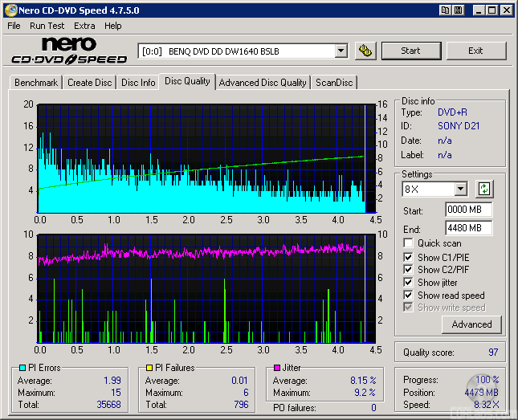518x420 pixels.
Task: Click the save floppy disk icon in title bar
Action: tap(458, 10)
